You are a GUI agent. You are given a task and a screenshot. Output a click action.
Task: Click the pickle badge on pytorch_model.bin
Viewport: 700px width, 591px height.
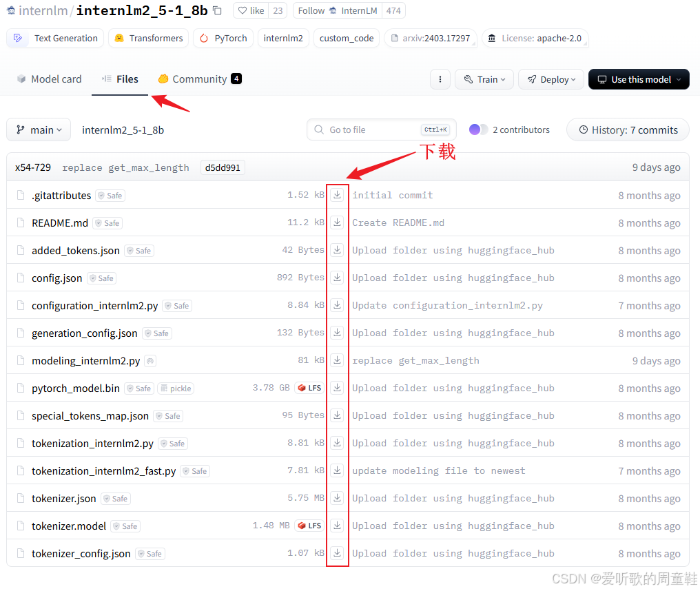click(176, 388)
